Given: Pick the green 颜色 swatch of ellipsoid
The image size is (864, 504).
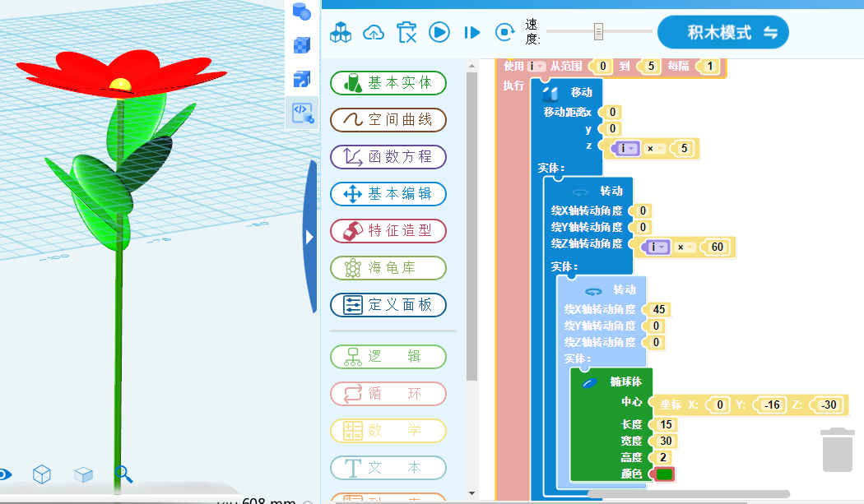Looking at the screenshot, I should (x=665, y=474).
